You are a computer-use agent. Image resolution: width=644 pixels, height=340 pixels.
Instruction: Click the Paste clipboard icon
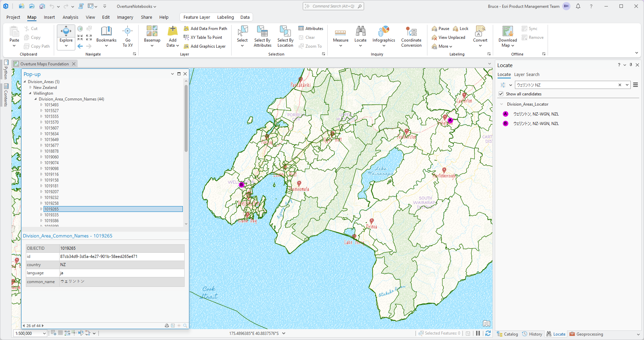14,32
